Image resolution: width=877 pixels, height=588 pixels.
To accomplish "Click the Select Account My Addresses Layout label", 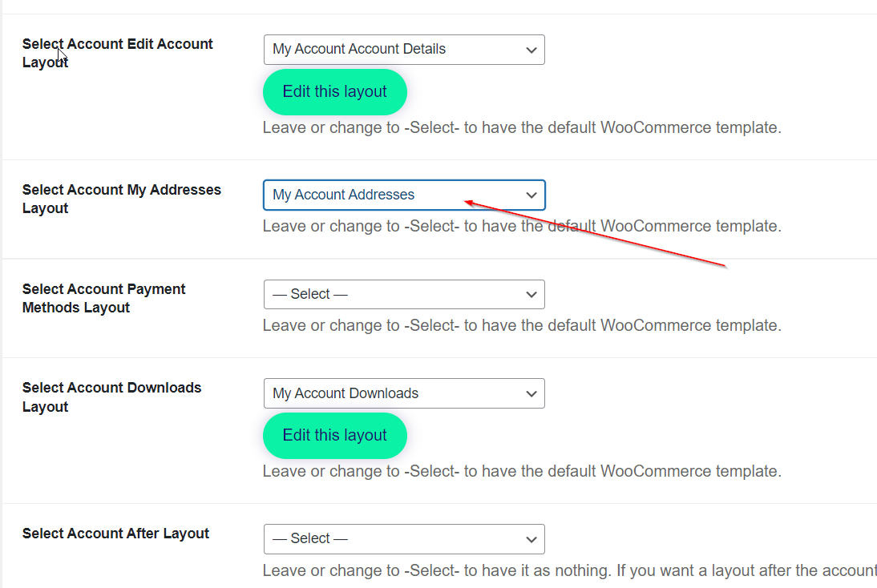I will pyautogui.click(x=121, y=199).
